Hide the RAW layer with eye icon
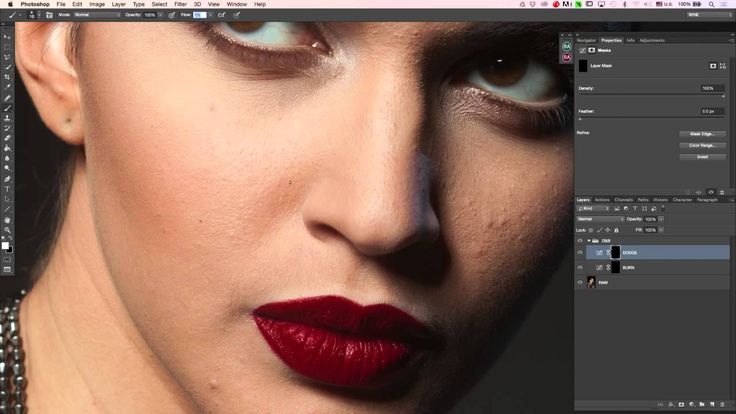 (x=580, y=283)
